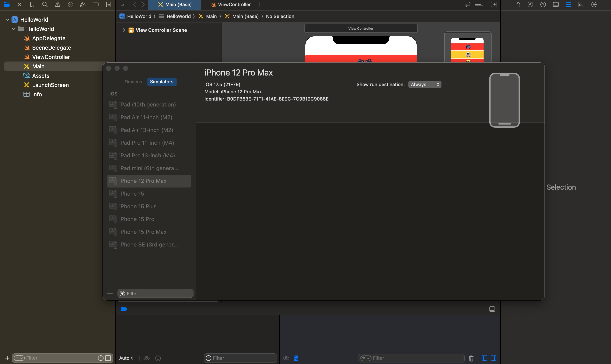Switch to the ViewController editor tab
Image resolution: width=611 pixels, height=364 pixels.
tap(231, 4)
